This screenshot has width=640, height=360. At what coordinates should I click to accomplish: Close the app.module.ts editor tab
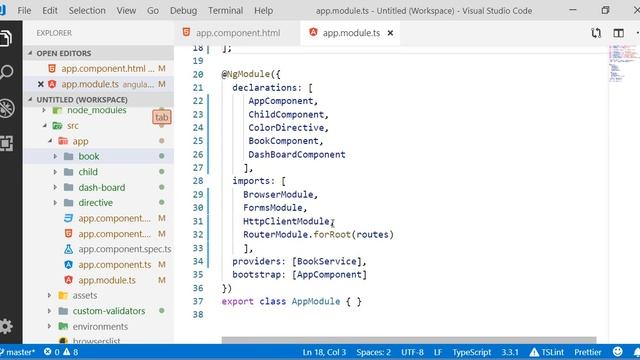pos(390,33)
